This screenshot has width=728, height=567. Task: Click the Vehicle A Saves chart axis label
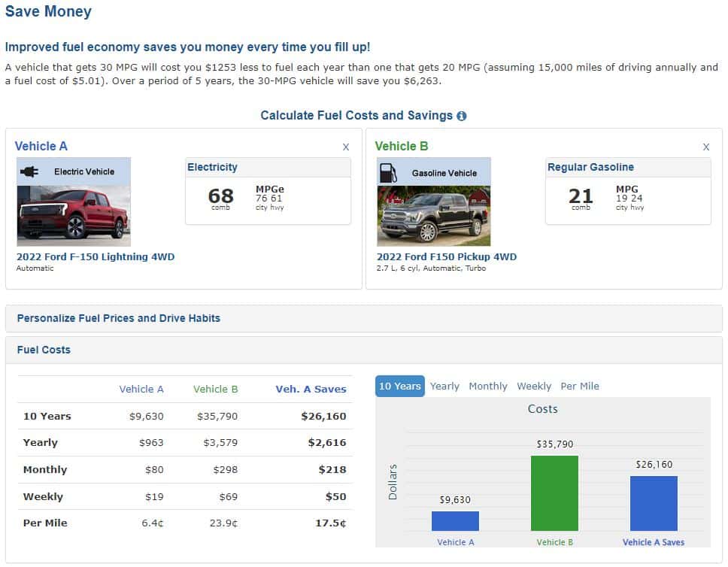(x=654, y=542)
